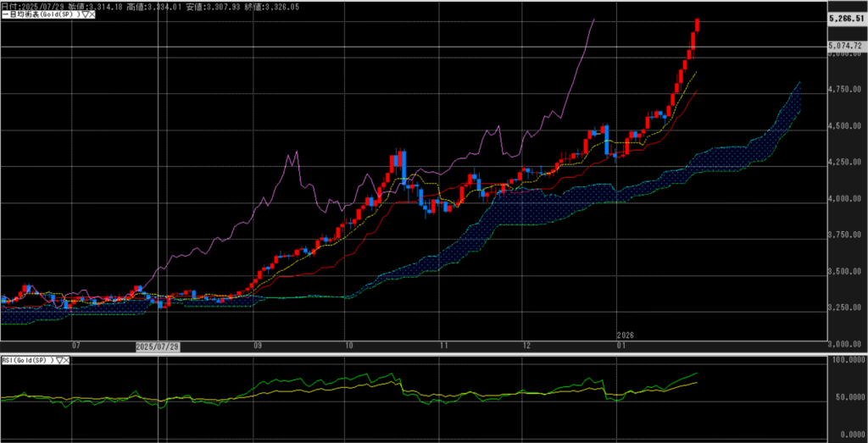The width and height of the screenshot is (868, 443).
Task: Click the 4,000.00 level on price axis
Action: coord(847,199)
